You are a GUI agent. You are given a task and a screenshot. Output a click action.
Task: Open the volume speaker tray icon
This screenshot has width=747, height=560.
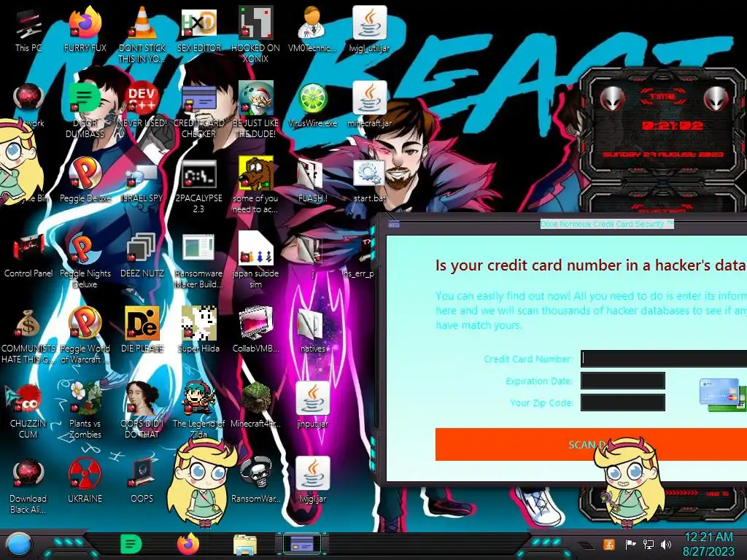pos(666,544)
